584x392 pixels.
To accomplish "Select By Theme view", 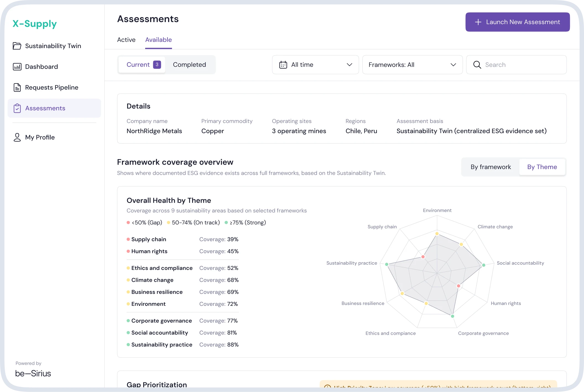I will (x=542, y=167).
